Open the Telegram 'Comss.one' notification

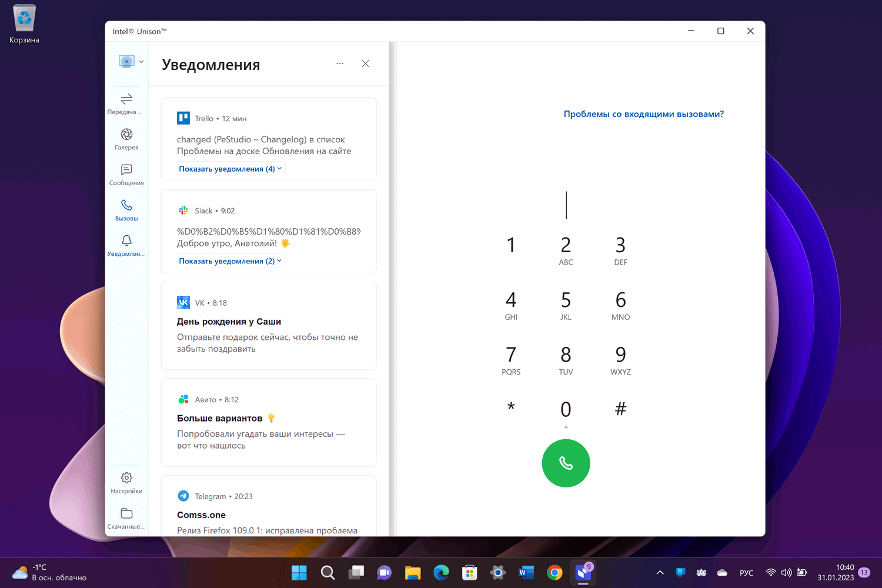(x=269, y=506)
